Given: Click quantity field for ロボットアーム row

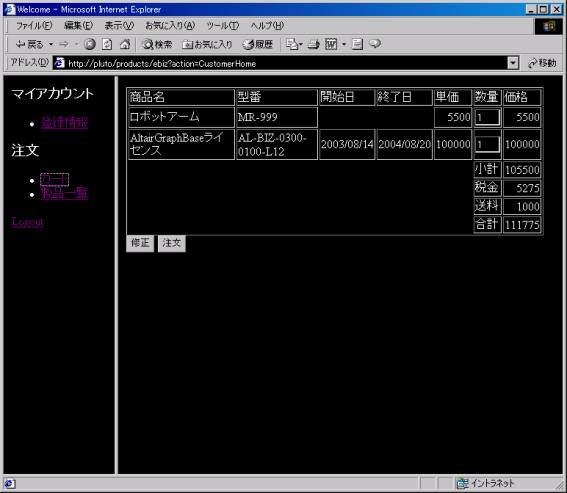Looking at the screenshot, I should coord(487,117).
